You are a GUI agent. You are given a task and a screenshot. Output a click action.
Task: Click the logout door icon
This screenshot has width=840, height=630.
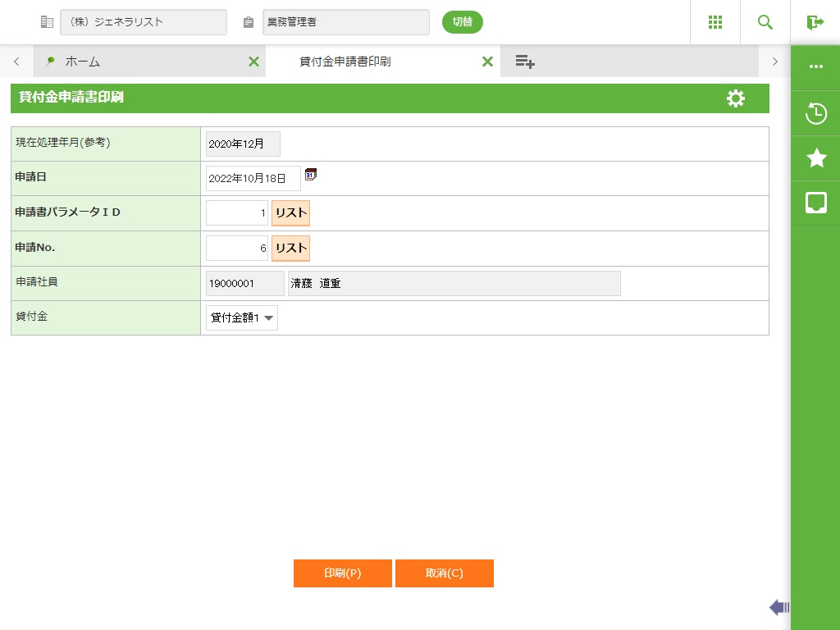pyautogui.click(x=815, y=22)
